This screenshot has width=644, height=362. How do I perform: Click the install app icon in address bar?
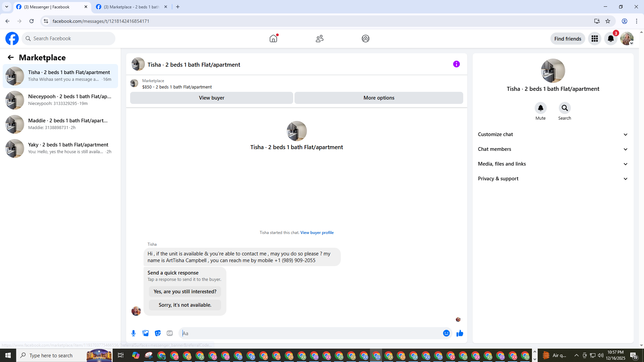(597, 21)
